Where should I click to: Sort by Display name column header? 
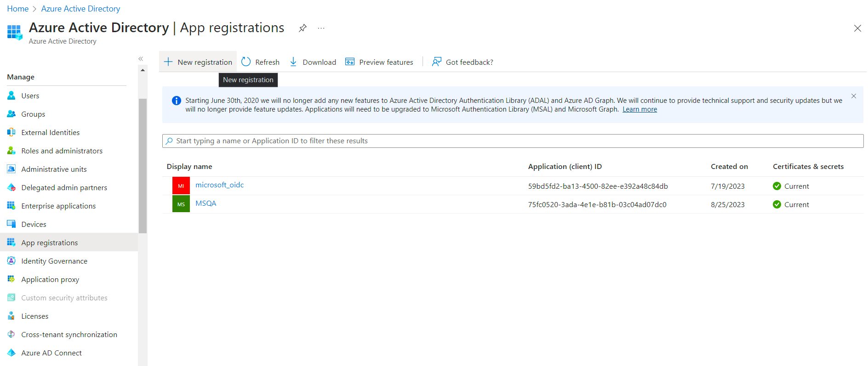pyautogui.click(x=189, y=166)
